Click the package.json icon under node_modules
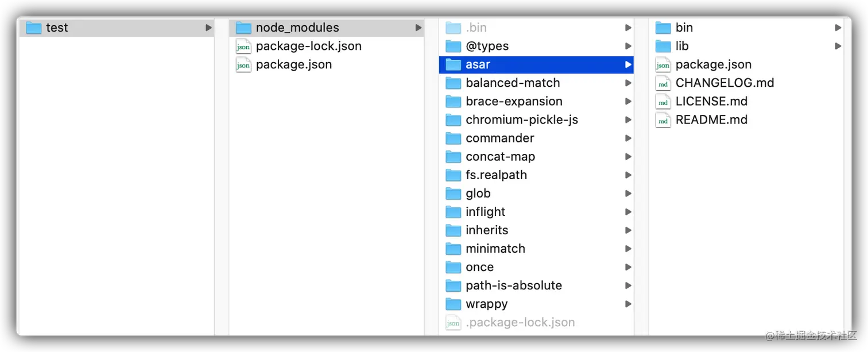The height and width of the screenshot is (352, 868). coord(243,65)
